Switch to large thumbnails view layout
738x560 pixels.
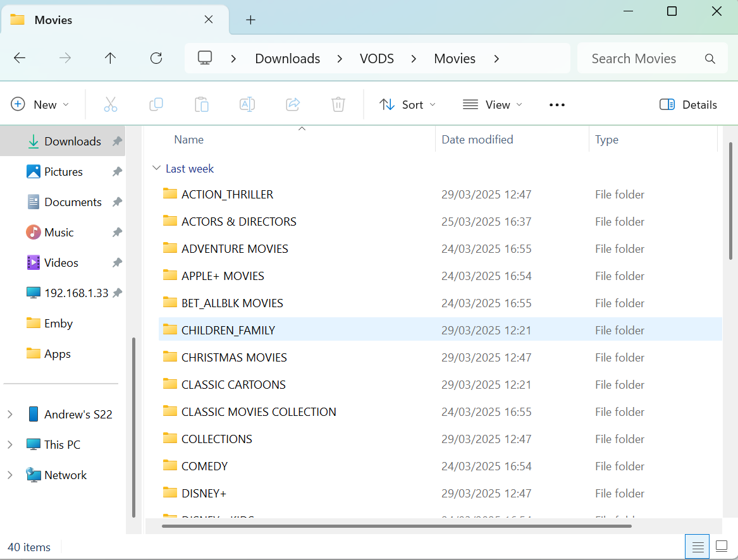tap(722, 546)
